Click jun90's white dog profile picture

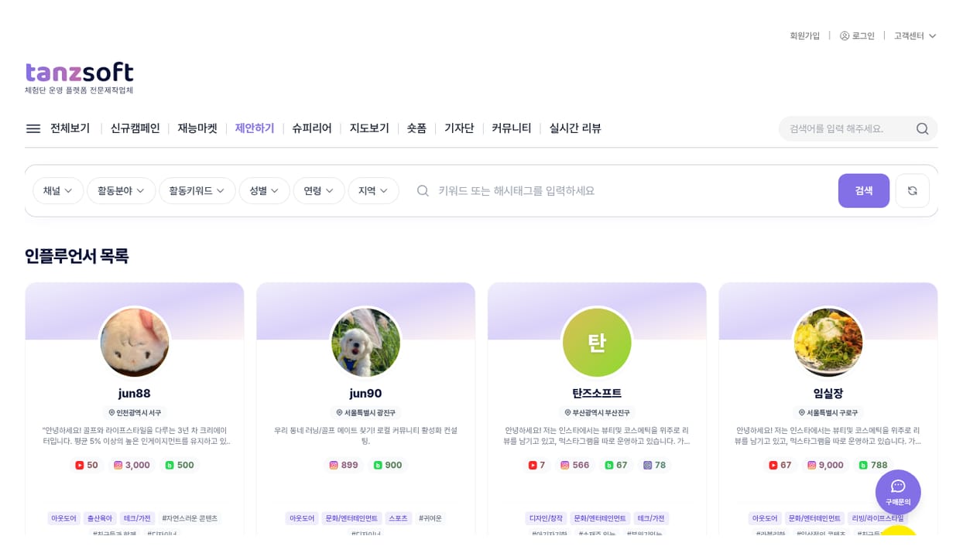pyautogui.click(x=365, y=343)
